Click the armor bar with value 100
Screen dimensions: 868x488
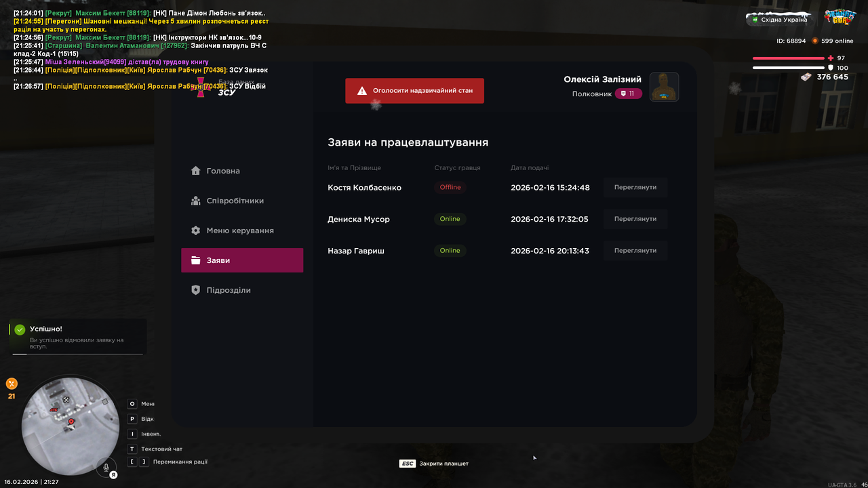(x=788, y=68)
